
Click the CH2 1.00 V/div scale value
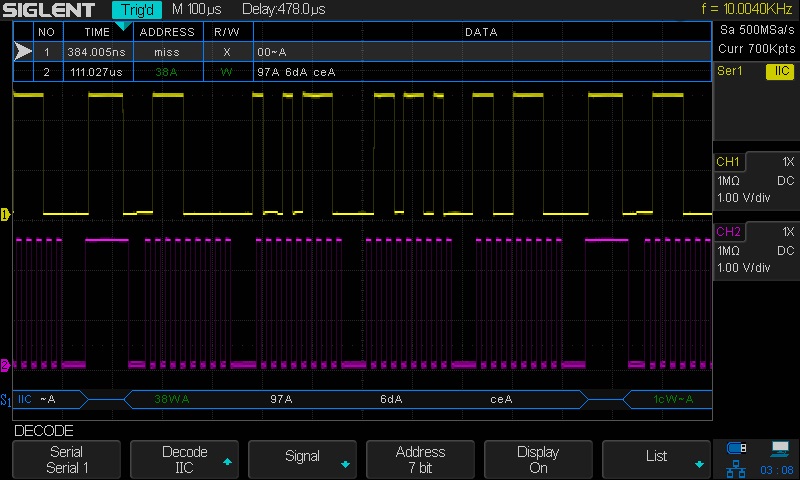click(743, 267)
